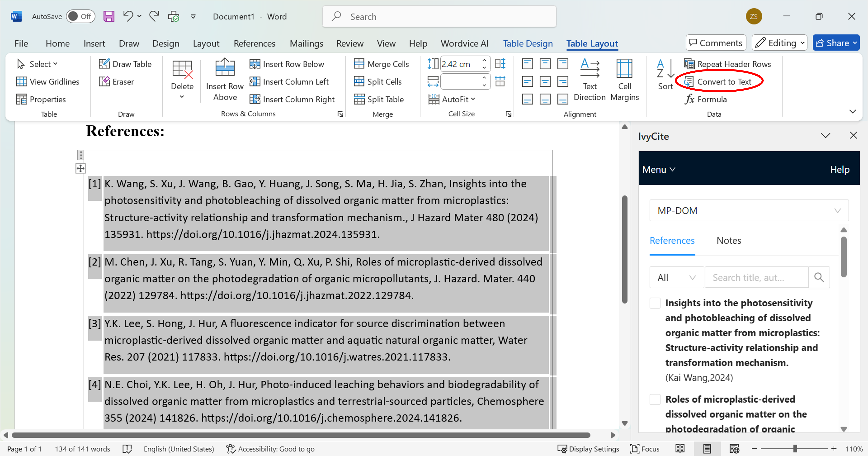Viewport: 868px width, 456px height.
Task: Switch to the Table Design tab
Action: tap(528, 43)
